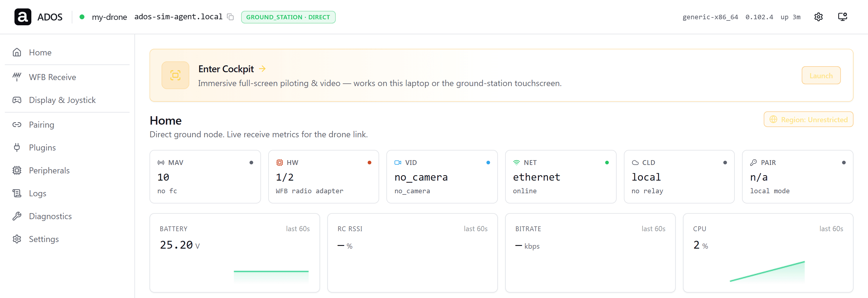The width and height of the screenshot is (868, 298).
Task: Select the MAV status card
Action: pos(205,177)
